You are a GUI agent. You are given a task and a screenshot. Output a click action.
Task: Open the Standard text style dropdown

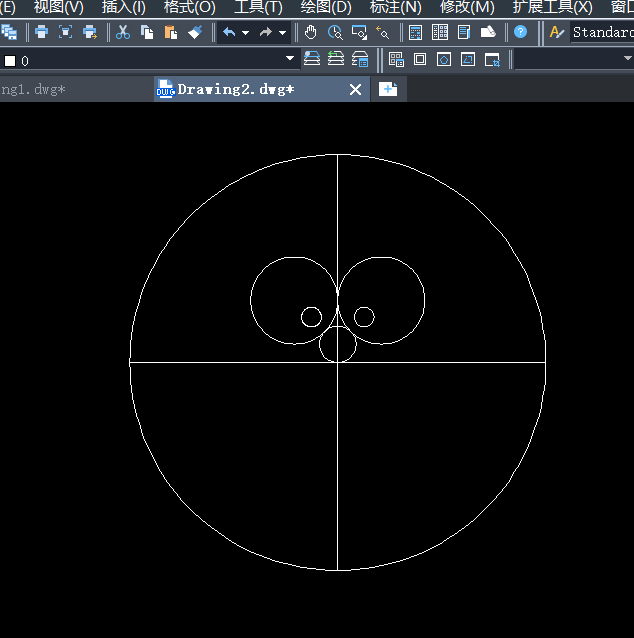tap(602, 32)
